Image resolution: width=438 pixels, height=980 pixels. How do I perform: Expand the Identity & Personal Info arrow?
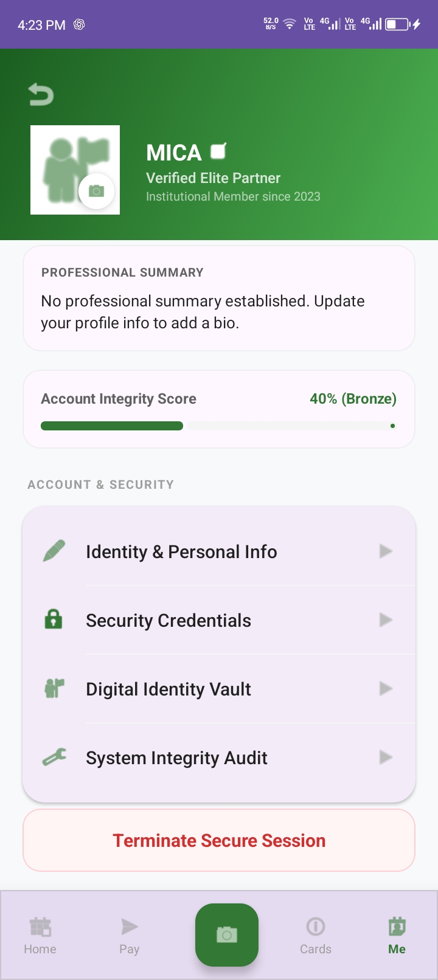[386, 551]
